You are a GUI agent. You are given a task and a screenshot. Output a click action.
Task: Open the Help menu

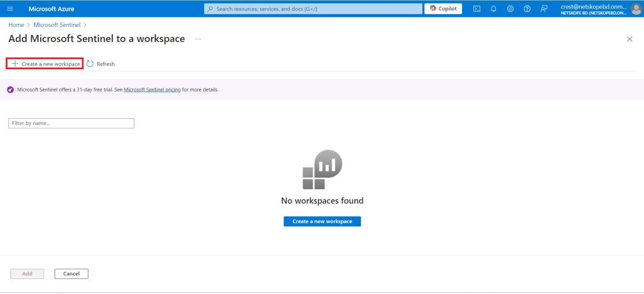527,8
